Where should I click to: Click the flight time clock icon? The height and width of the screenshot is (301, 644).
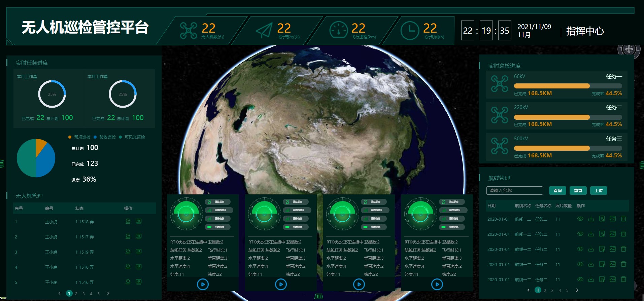[410, 30]
